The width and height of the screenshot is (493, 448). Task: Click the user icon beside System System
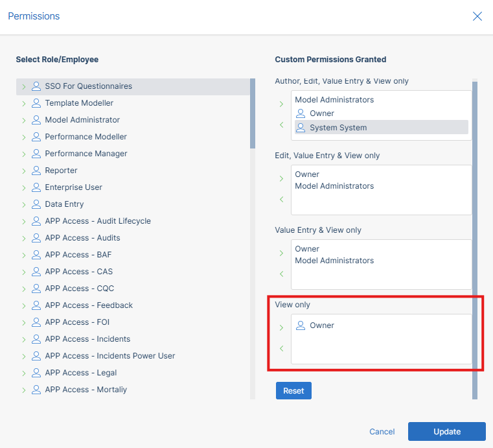(301, 128)
